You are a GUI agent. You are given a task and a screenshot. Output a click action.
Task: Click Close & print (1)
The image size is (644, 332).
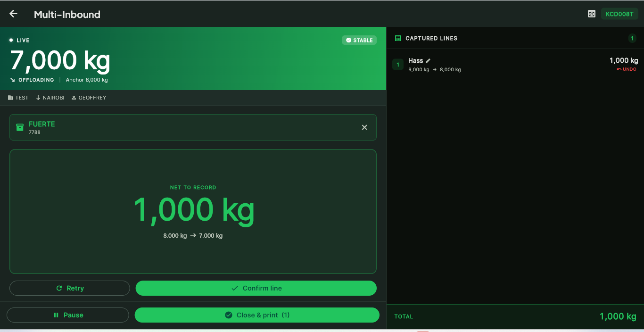click(x=257, y=315)
